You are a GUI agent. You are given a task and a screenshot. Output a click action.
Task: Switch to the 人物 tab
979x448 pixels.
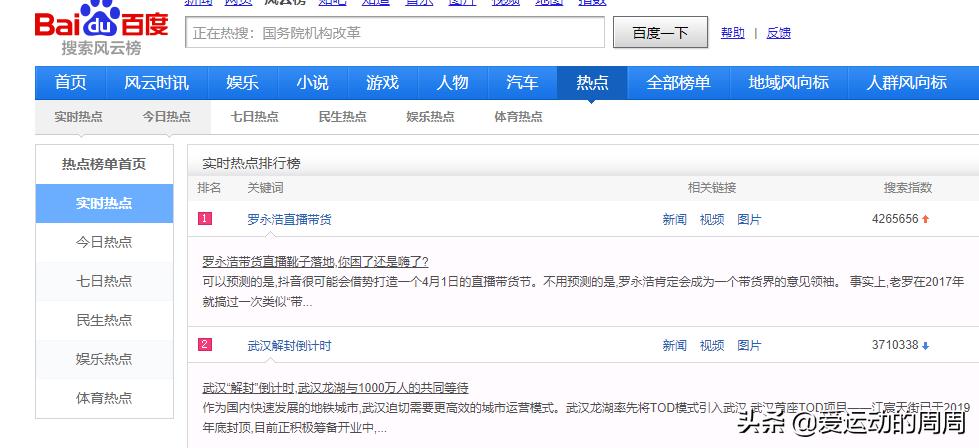pos(452,82)
